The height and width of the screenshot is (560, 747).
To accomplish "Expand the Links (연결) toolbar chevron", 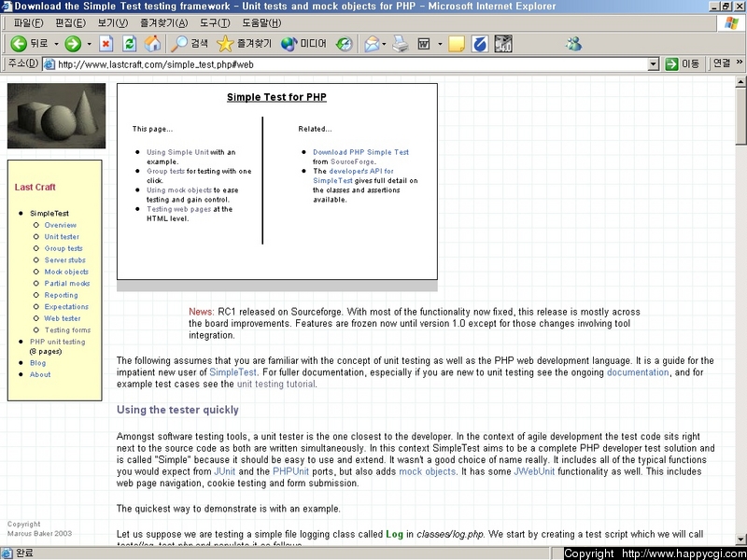I will pos(740,63).
